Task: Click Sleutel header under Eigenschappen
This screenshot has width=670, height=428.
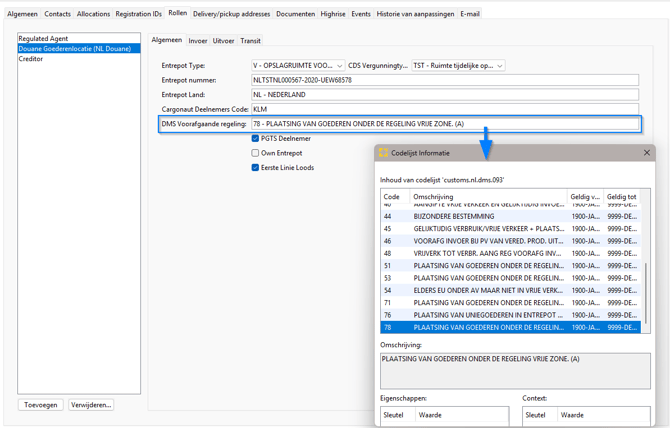Action: pyautogui.click(x=398, y=415)
